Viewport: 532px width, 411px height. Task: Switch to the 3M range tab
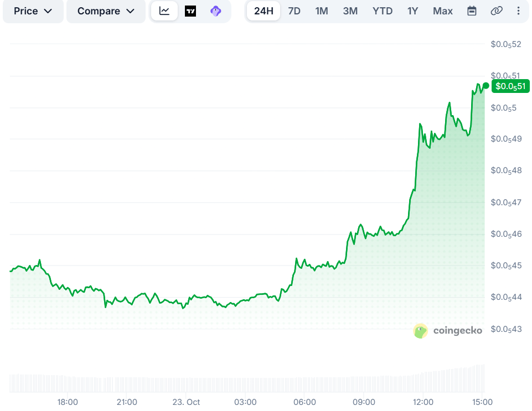(x=350, y=11)
